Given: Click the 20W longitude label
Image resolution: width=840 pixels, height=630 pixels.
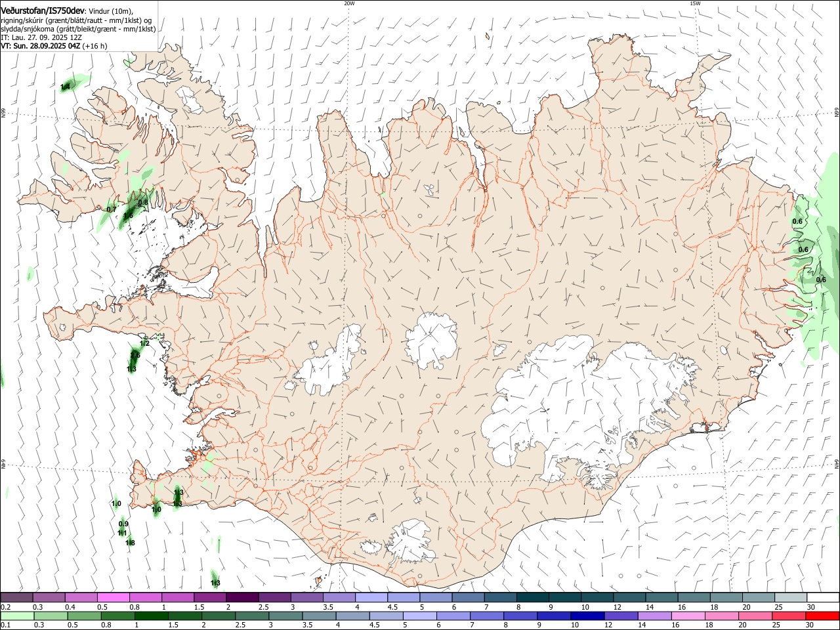Looking at the screenshot, I should point(349,3).
